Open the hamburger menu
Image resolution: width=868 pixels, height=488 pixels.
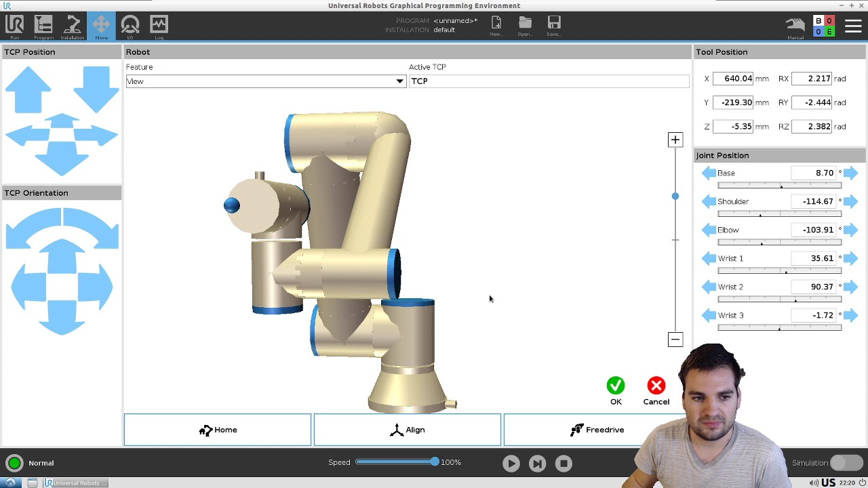point(853,26)
